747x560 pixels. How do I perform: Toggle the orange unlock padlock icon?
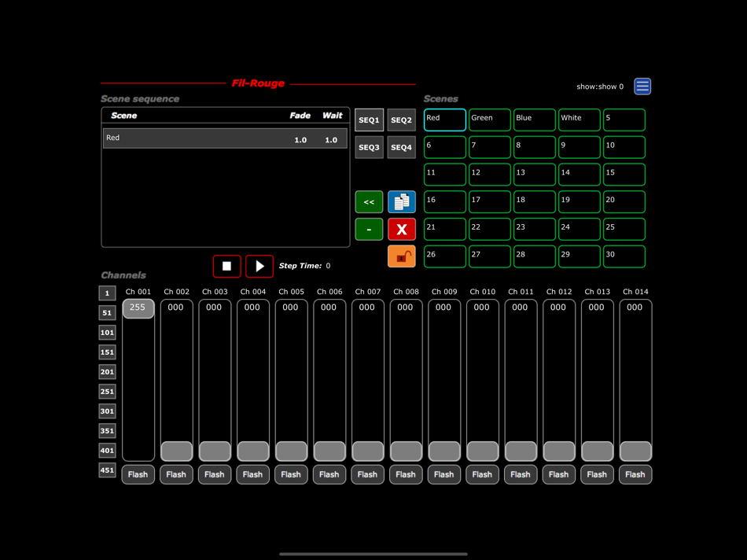pos(402,256)
